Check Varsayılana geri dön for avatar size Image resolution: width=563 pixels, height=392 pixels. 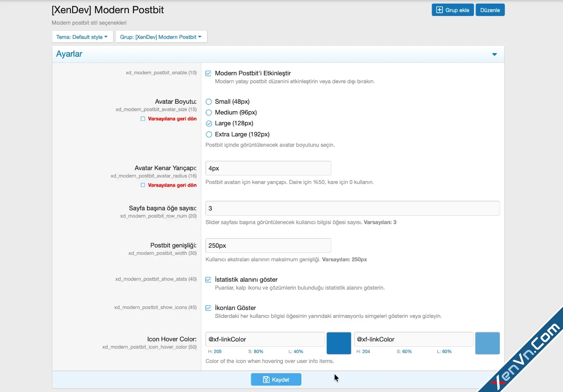[x=143, y=119]
